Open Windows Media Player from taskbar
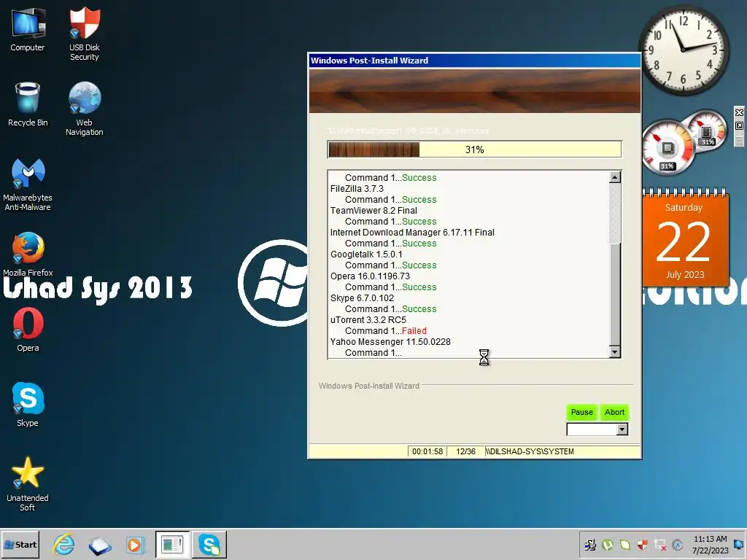This screenshot has width=747, height=560. pyautogui.click(x=135, y=545)
